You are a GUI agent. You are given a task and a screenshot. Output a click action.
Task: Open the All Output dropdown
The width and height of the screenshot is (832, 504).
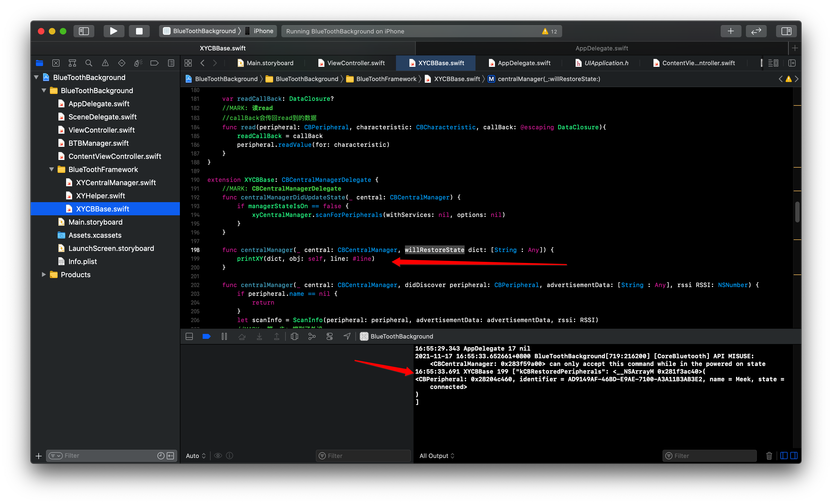tap(437, 456)
